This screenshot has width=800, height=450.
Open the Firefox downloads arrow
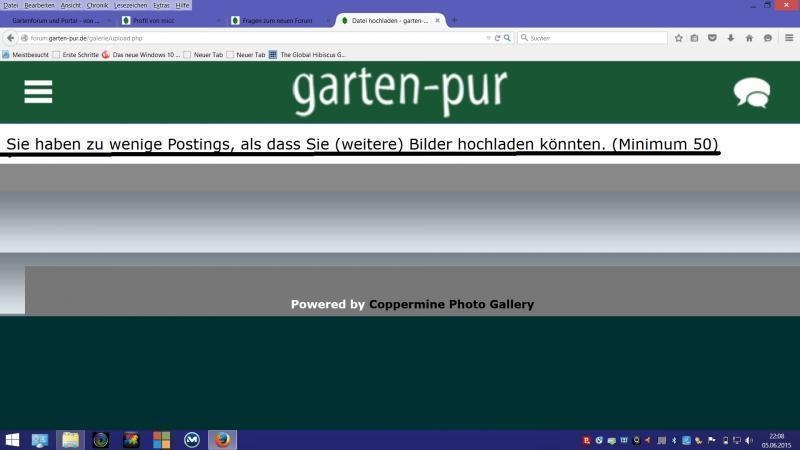pos(731,38)
